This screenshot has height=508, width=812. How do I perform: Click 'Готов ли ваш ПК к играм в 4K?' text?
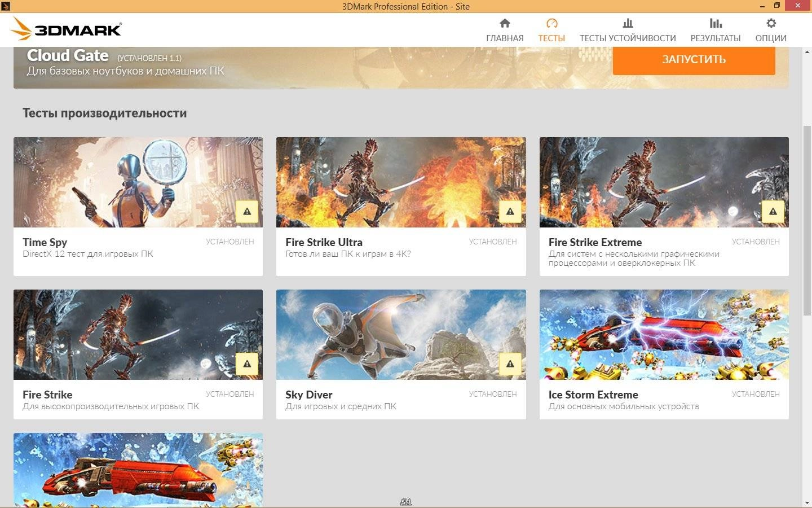348,254
